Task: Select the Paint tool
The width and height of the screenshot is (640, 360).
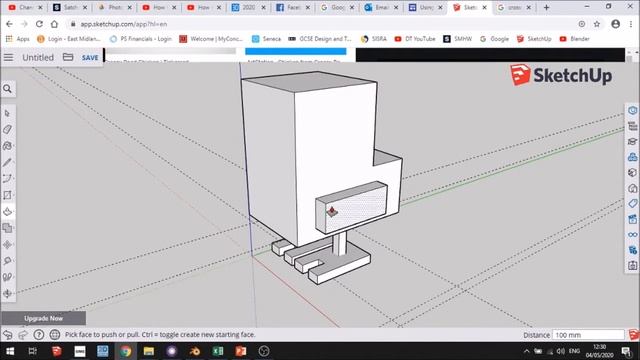Action: click(x=7, y=146)
